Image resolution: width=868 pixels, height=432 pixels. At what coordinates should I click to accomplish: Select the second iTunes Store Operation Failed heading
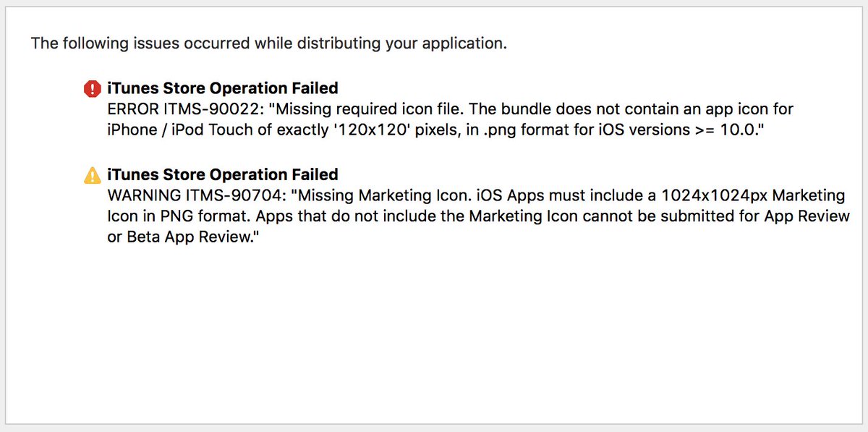223,174
